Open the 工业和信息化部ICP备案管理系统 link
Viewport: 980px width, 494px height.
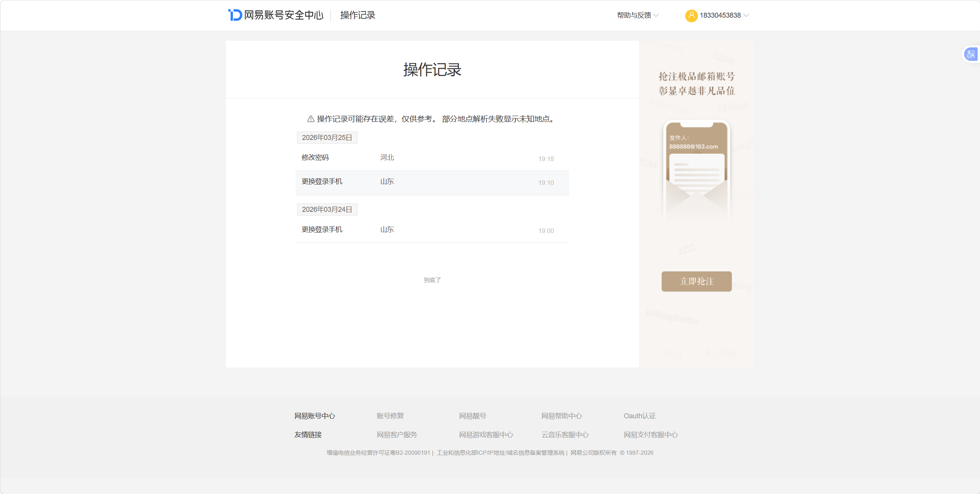(500, 453)
